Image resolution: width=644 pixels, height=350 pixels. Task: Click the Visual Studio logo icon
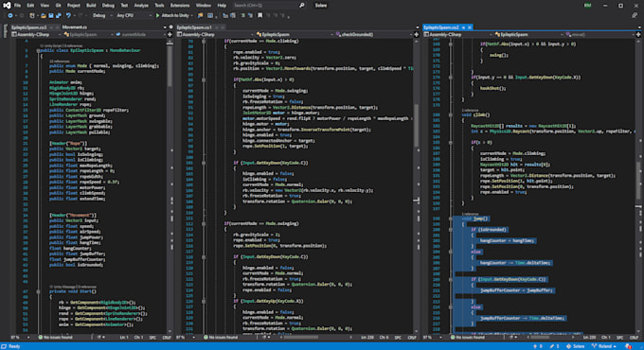click(7, 6)
